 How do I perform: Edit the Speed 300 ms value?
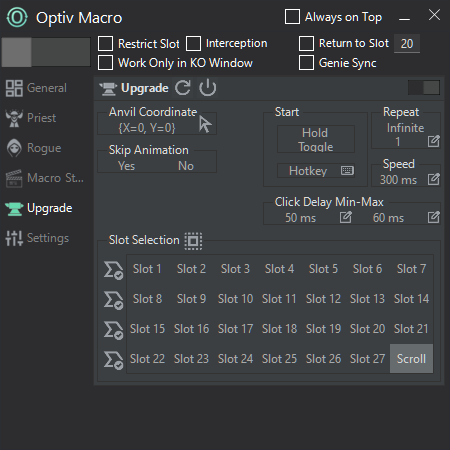[433, 179]
